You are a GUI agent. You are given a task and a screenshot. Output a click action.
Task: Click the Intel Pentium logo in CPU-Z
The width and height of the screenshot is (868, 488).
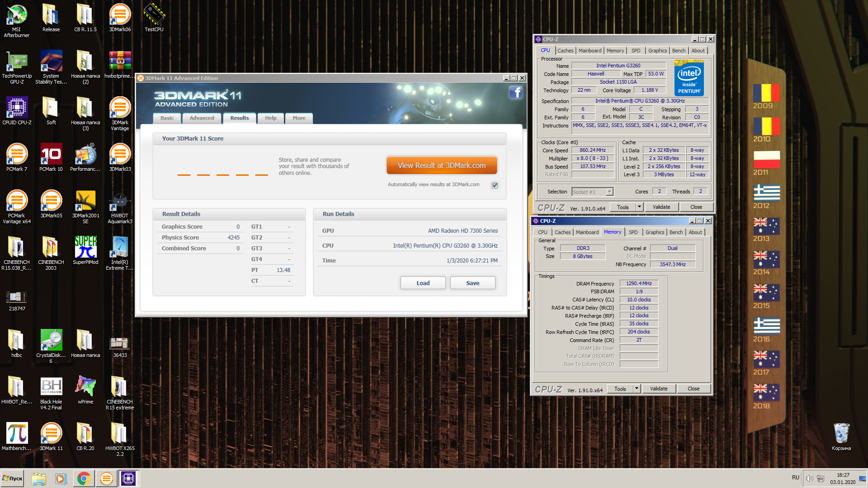point(689,78)
